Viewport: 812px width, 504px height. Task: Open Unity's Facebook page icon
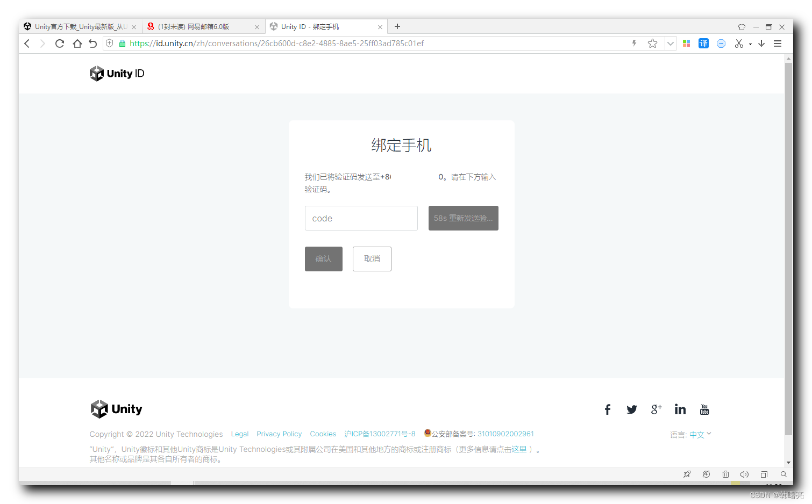tap(608, 409)
